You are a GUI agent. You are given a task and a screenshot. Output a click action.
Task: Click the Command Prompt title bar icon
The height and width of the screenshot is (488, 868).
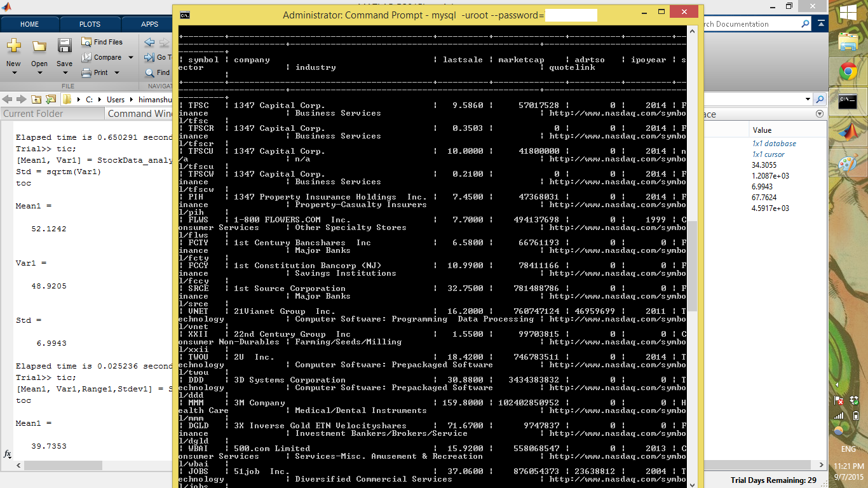(184, 14)
